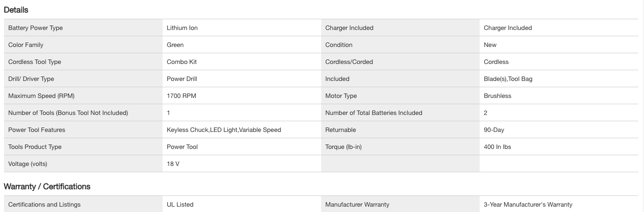This screenshot has width=644, height=212.
Task: Click Number of Total Batteries Included label
Action: click(x=374, y=113)
